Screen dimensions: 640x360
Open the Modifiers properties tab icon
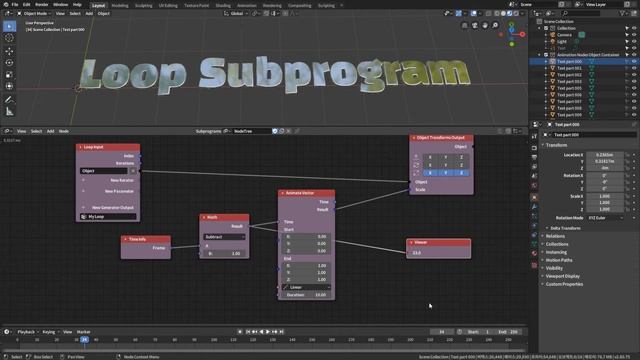pos(534,207)
